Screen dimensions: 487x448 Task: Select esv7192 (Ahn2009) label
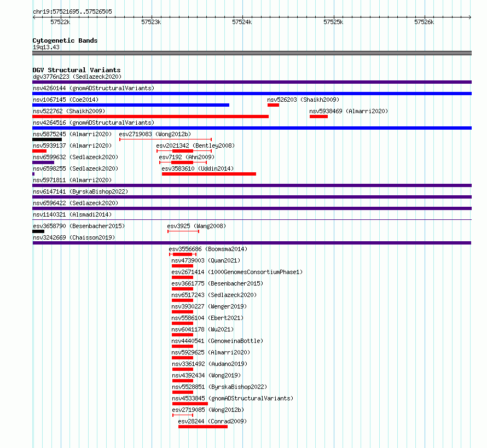pyautogui.click(x=187, y=157)
